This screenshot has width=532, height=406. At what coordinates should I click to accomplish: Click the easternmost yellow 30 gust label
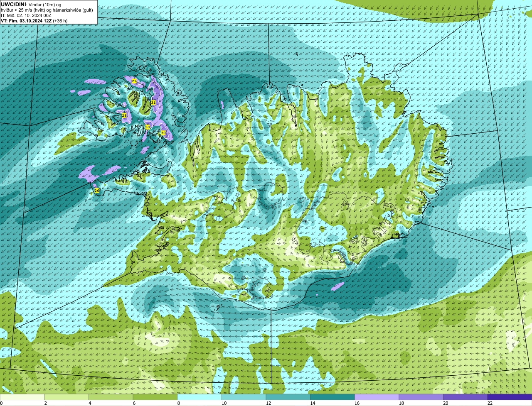[x=163, y=133]
